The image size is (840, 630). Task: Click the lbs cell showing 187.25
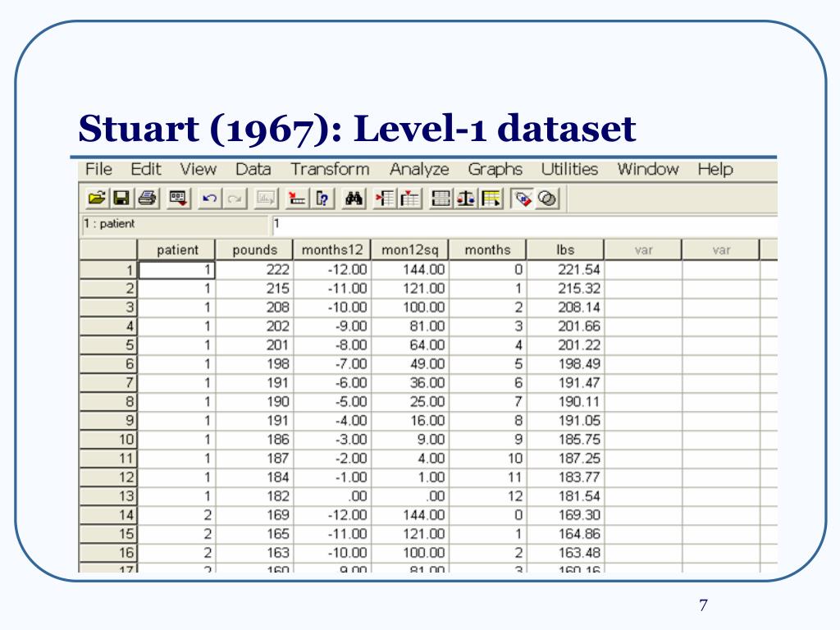click(x=565, y=459)
